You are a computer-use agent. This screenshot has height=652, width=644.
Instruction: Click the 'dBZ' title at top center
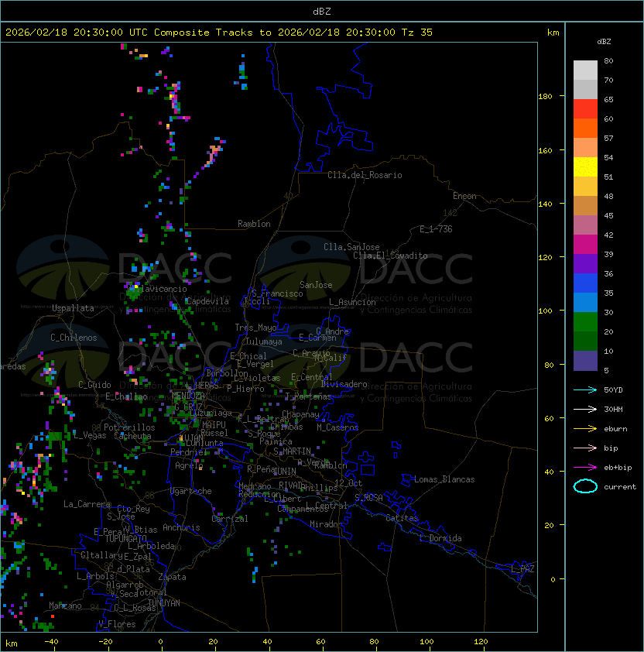[322, 11]
